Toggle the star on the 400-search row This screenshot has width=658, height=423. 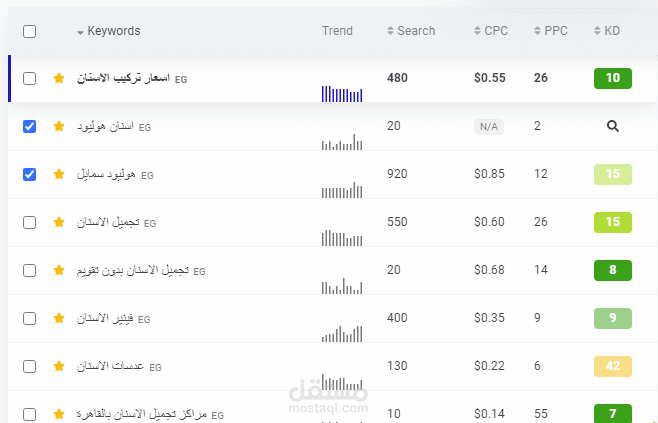(x=58, y=319)
